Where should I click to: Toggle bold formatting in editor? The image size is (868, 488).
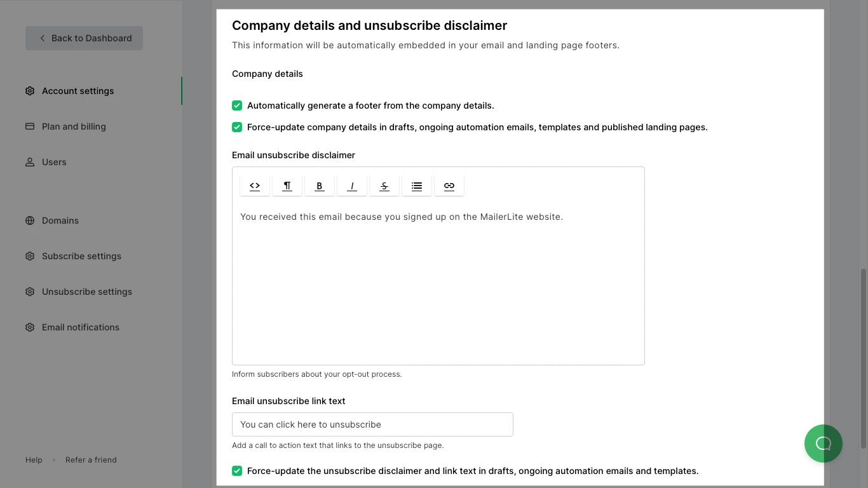pyautogui.click(x=320, y=186)
